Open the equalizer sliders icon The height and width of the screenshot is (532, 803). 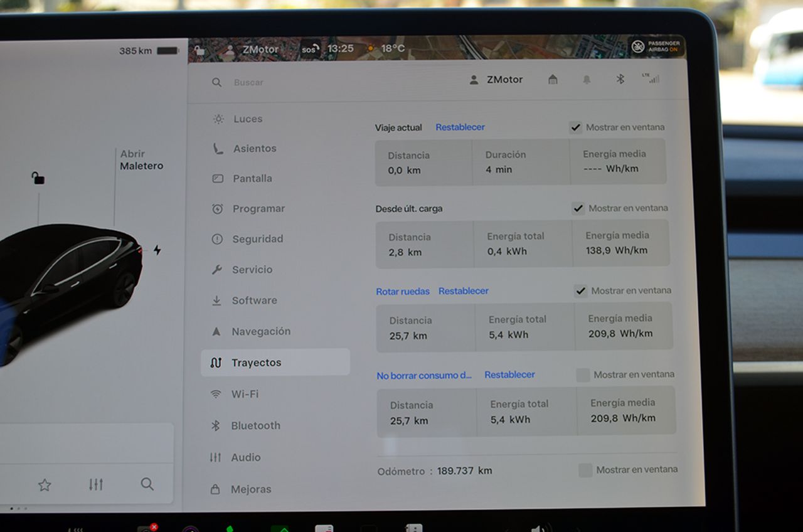point(95,484)
